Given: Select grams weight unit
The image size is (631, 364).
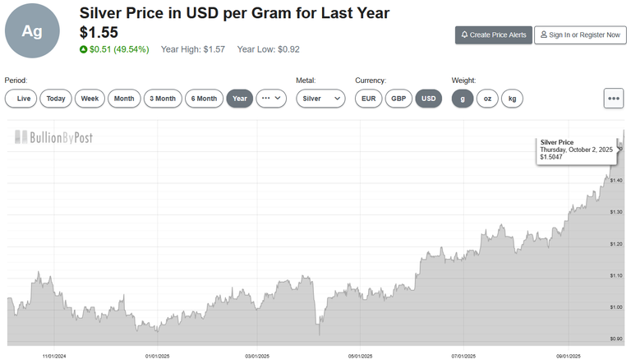Looking at the screenshot, I should tap(462, 99).
